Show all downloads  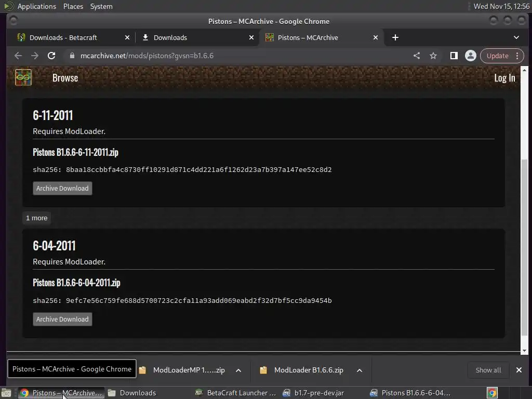[x=488, y=370]
